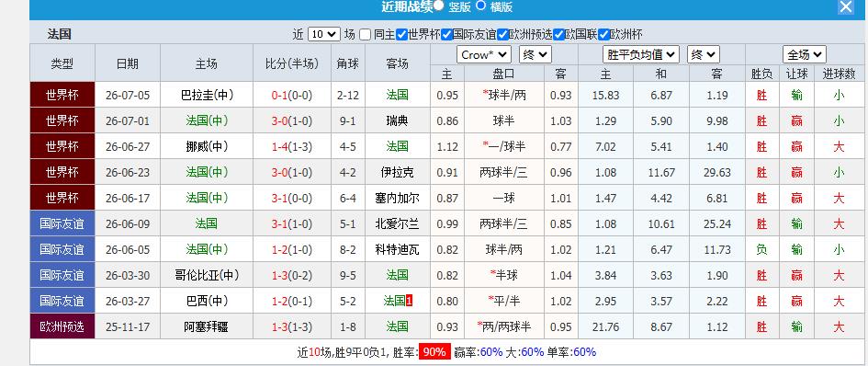Open the 终 dropdown beside 胜平负均值

pyautogui.click(x=704, y=54)
